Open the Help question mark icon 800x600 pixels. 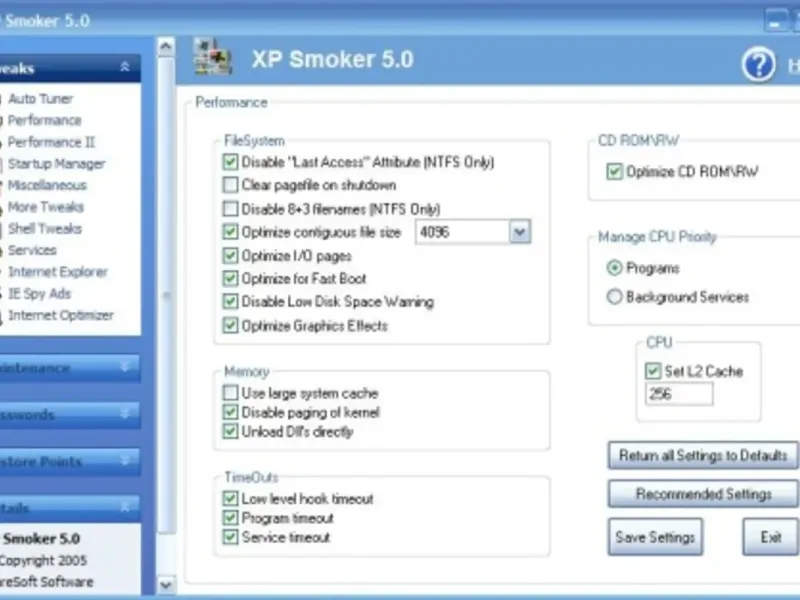point(758,64)
